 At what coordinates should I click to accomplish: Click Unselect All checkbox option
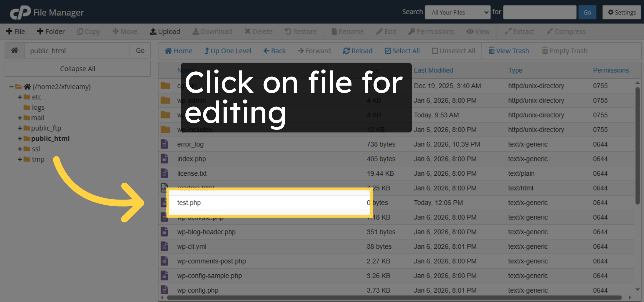[453, 51]
